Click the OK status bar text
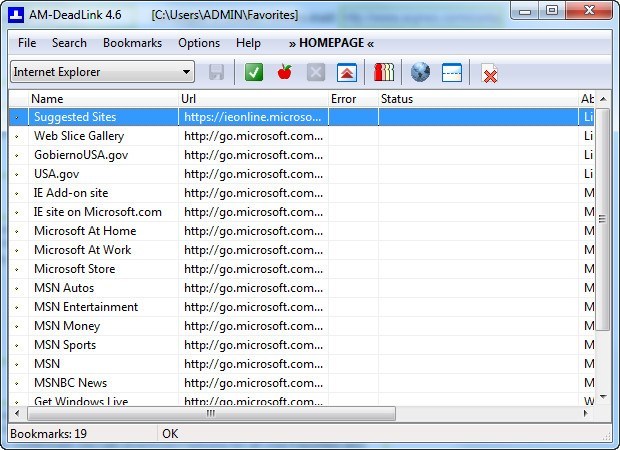Screen dimensions: 620x450 [170, 434]
